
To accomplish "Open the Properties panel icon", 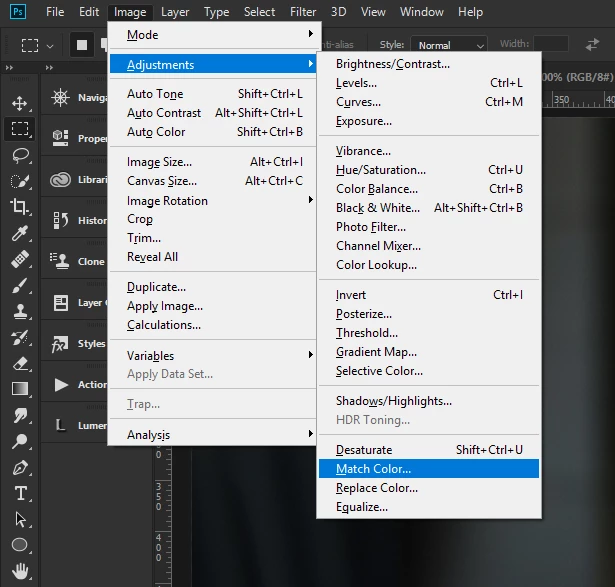I will pos(60,138).
